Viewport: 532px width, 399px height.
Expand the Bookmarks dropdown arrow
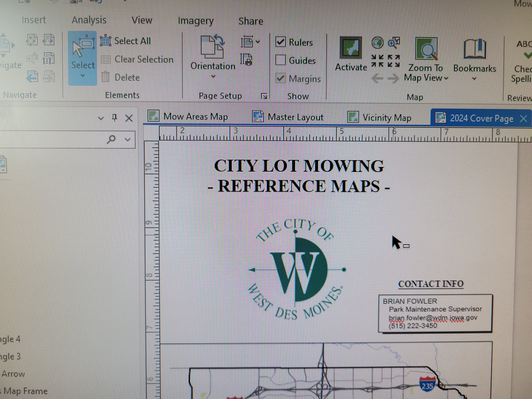(x=474, y=79)
